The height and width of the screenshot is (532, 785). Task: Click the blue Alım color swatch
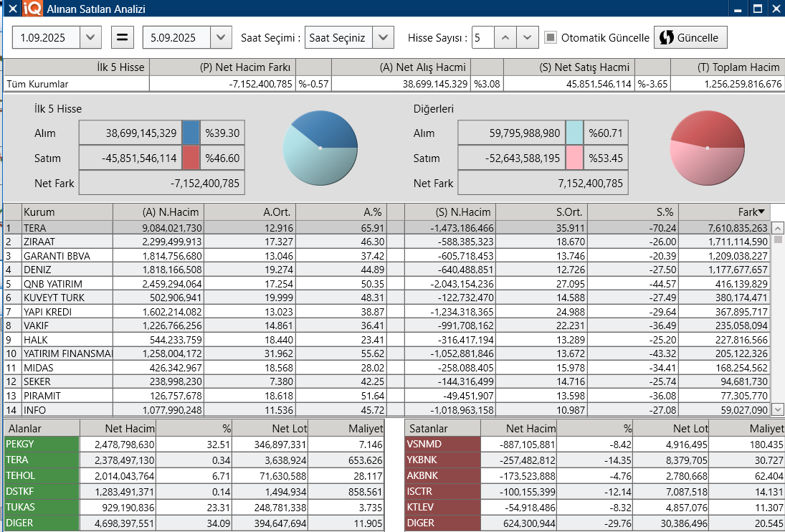[191, 133]
